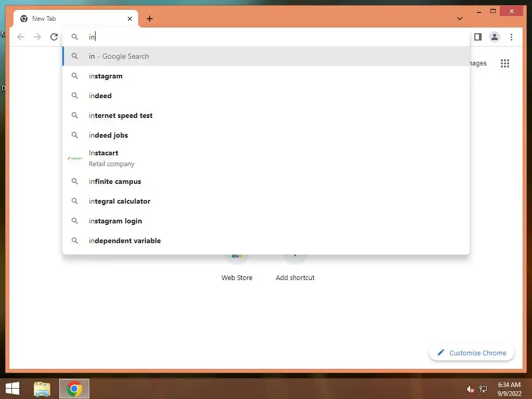Click the Instacart logo icon
The height and width of the screenshot is (399, 532).
pos(75,158)
